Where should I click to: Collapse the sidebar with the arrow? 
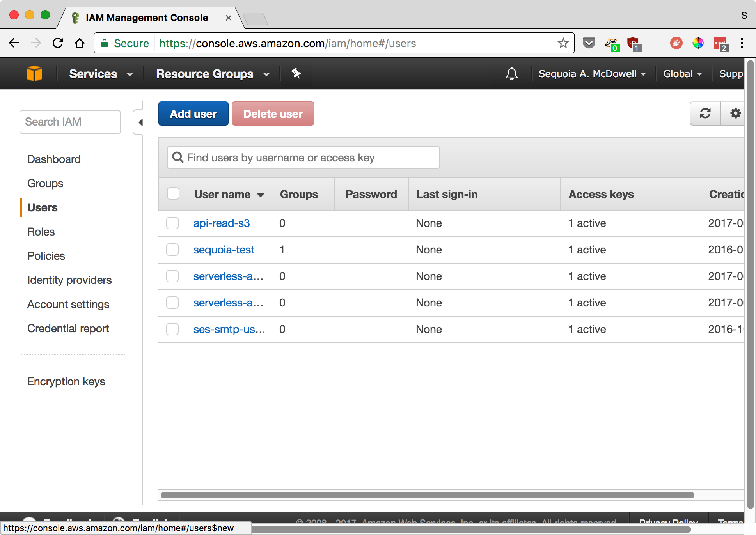pos(140,122)
